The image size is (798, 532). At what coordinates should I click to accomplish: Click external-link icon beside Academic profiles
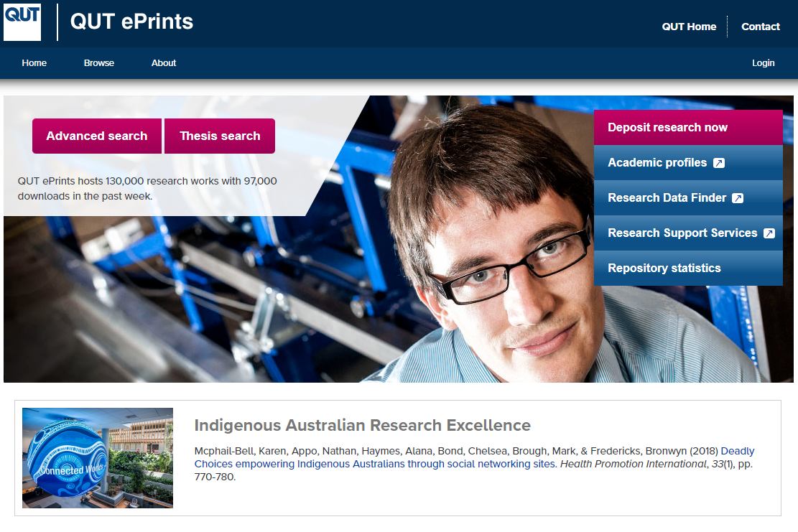click(718, 163)
